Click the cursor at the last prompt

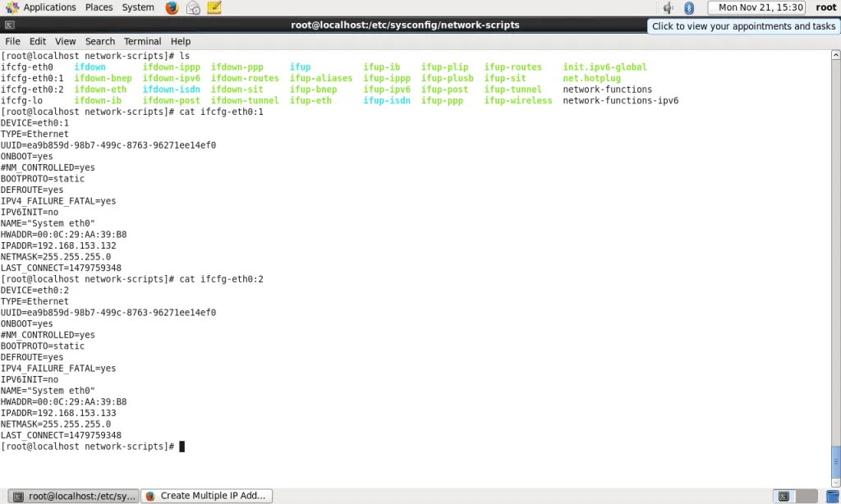(x=182, y=447)
